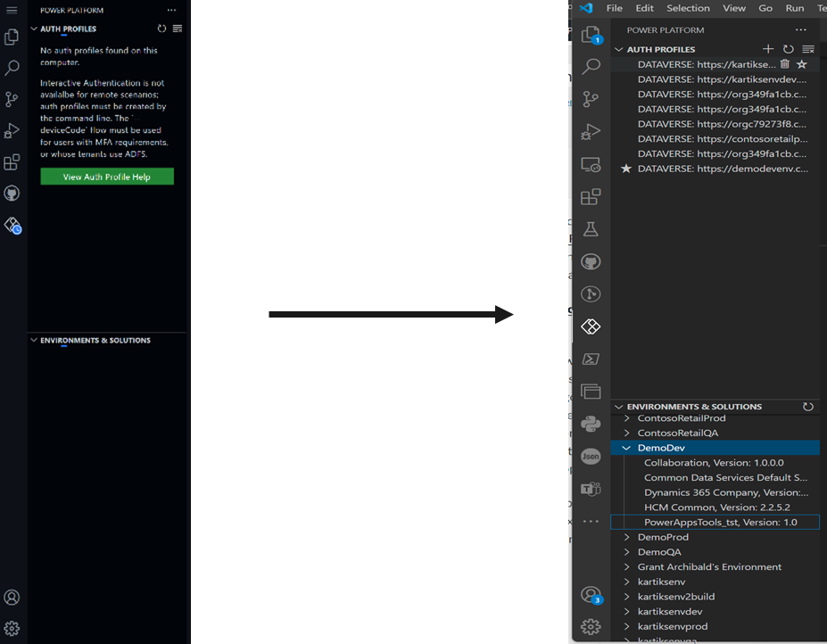Open the Json extension icon in activity bar
The image size is (827, 644).
(x=591, y=456)
